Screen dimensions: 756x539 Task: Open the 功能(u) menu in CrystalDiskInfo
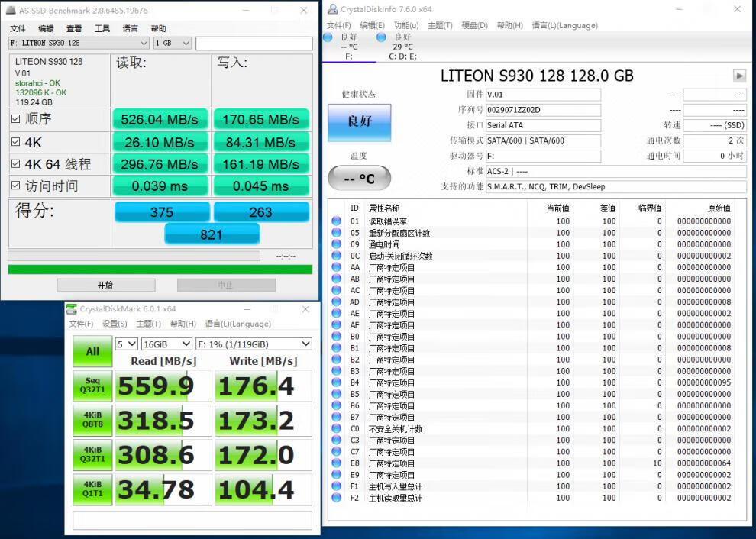pyautogui.click(x=405, y=25)
